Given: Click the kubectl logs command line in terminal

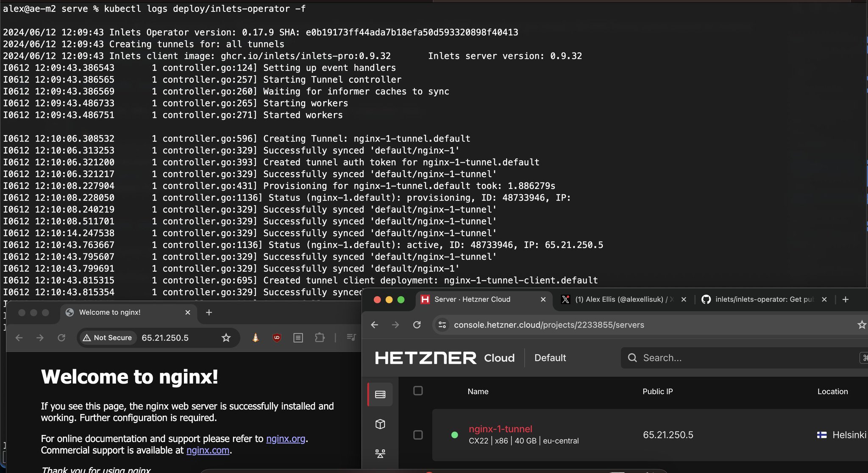Looking at the screenshot, I should point(154,8).
